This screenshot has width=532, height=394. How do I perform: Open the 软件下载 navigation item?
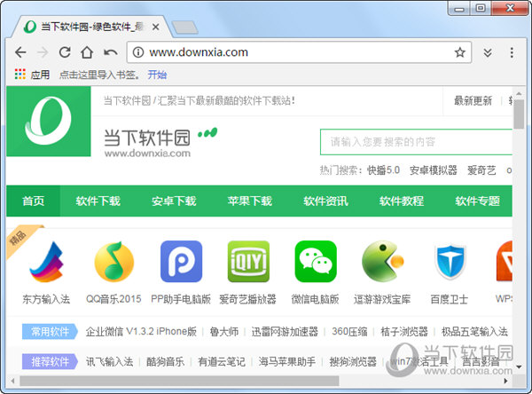[98, 201]
